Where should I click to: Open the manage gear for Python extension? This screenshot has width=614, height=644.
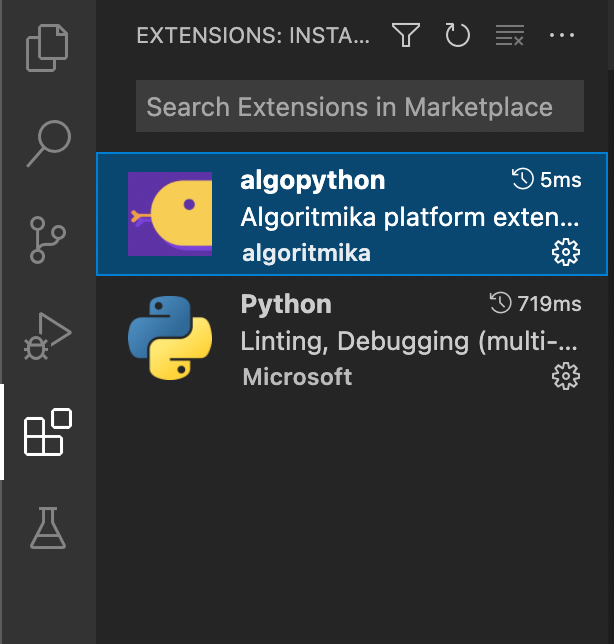[566, 376]
